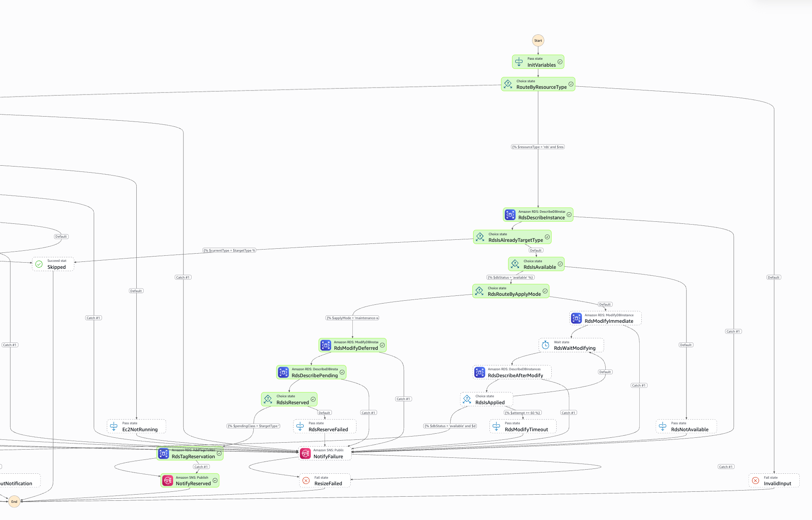Select the NotifyFailure SNS icon
Viewport: 812px width, 520px height.
(x=305, y=453)
